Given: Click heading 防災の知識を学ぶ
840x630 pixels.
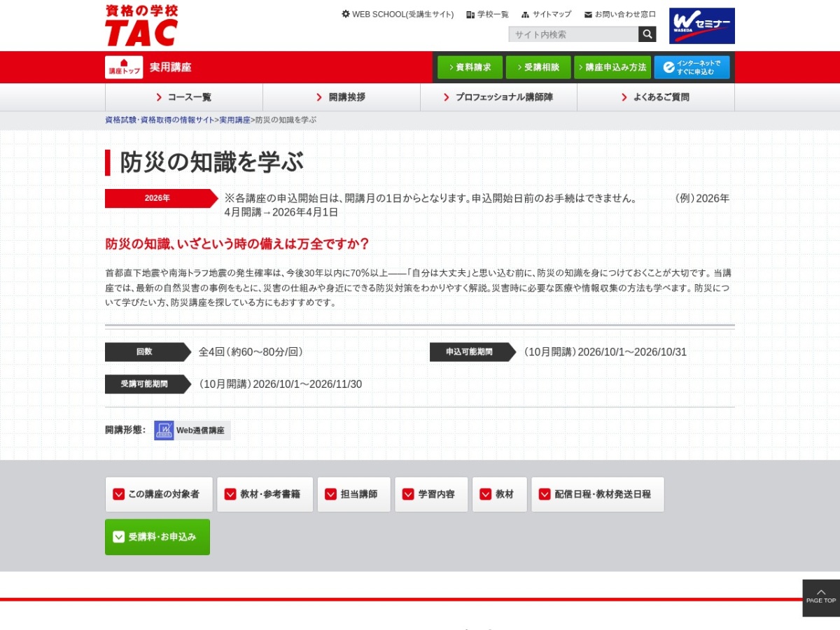Looking at the screenshot, I should (212, 162).
